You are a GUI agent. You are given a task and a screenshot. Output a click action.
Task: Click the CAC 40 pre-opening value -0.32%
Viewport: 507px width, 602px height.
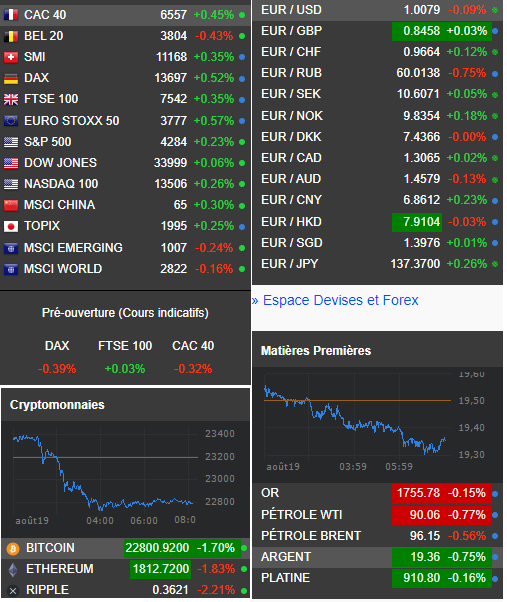[x=193, y=369]
